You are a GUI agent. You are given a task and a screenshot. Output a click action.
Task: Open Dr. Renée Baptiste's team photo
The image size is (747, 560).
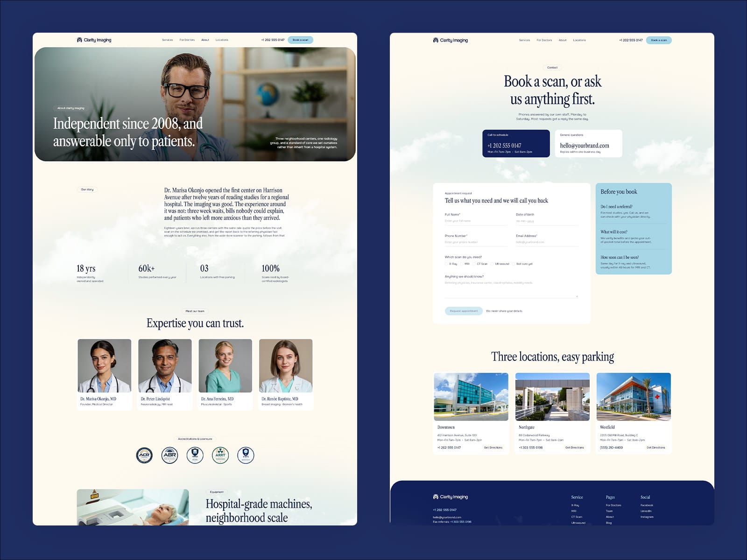[x=286, y=366]
